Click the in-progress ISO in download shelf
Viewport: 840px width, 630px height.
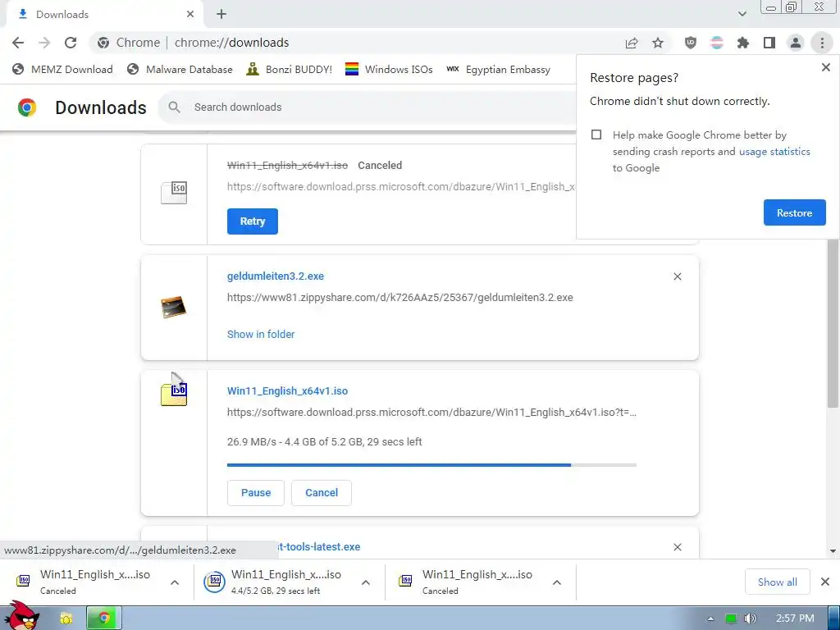click(x=274, y=582)
